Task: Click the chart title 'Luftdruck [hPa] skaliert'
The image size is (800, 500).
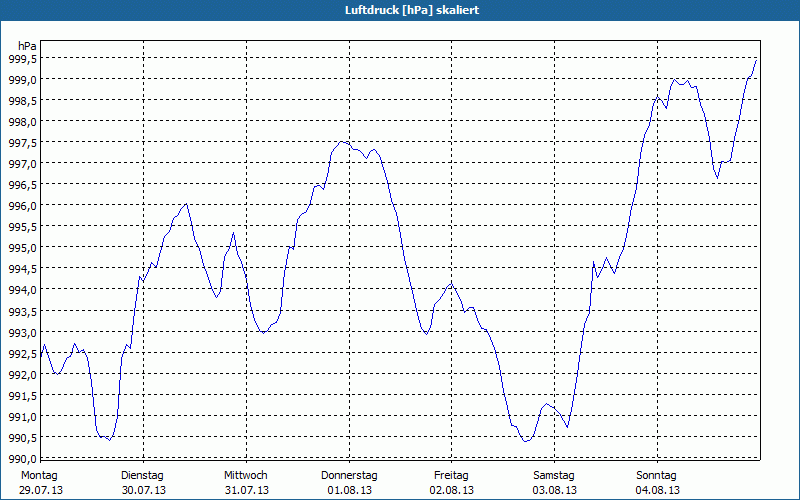Action: point(412,10)
